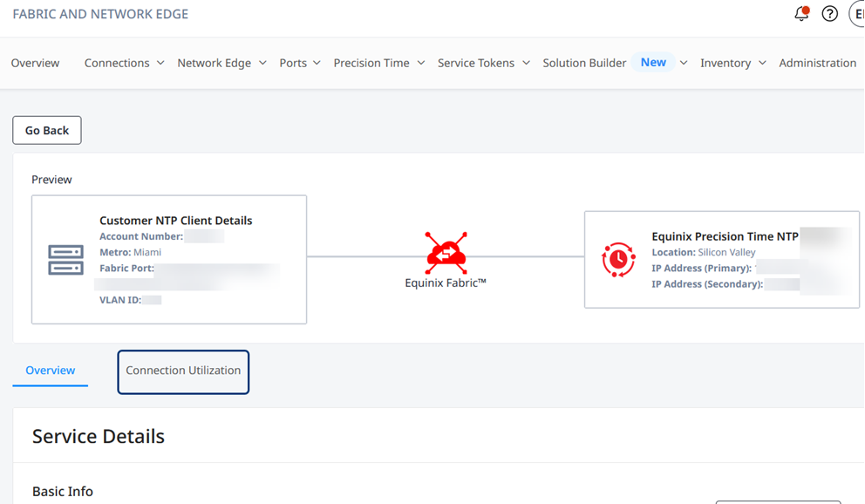Click the Precision Time clock icon
865x504 pixels.
[618, 260]
